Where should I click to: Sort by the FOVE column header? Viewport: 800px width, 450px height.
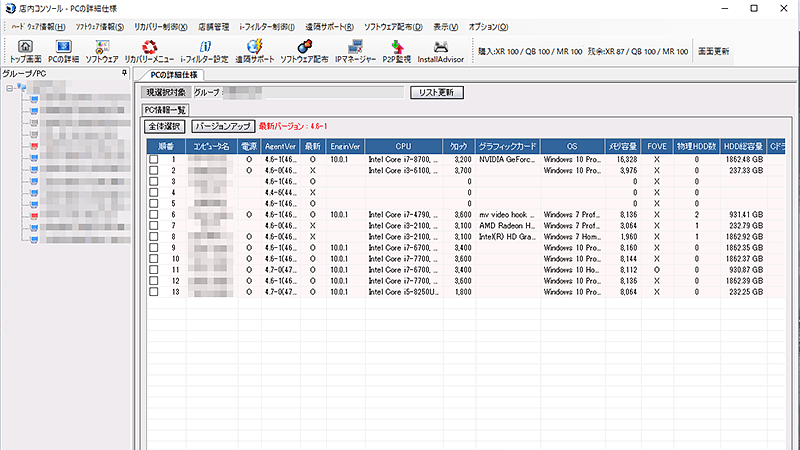point(657,146)
